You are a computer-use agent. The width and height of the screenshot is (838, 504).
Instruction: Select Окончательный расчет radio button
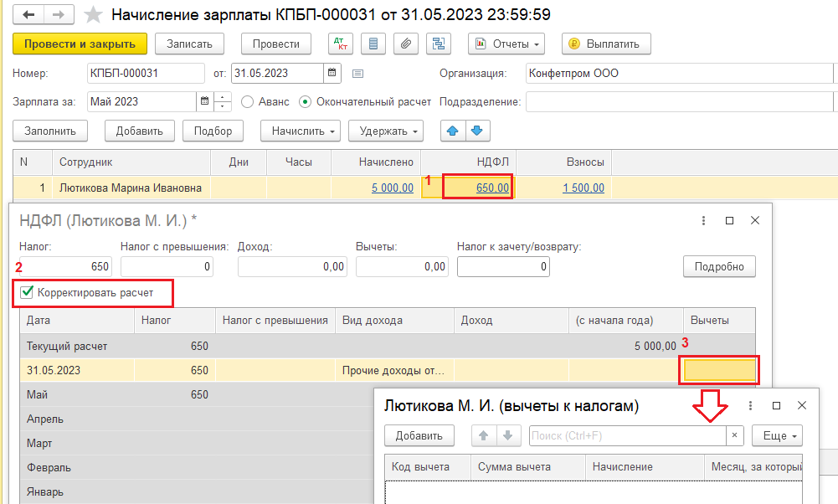(305, 101)
